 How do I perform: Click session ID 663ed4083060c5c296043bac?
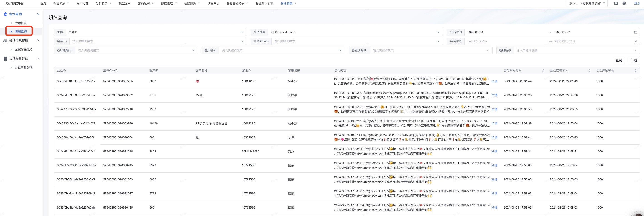[x=77, y=95]
